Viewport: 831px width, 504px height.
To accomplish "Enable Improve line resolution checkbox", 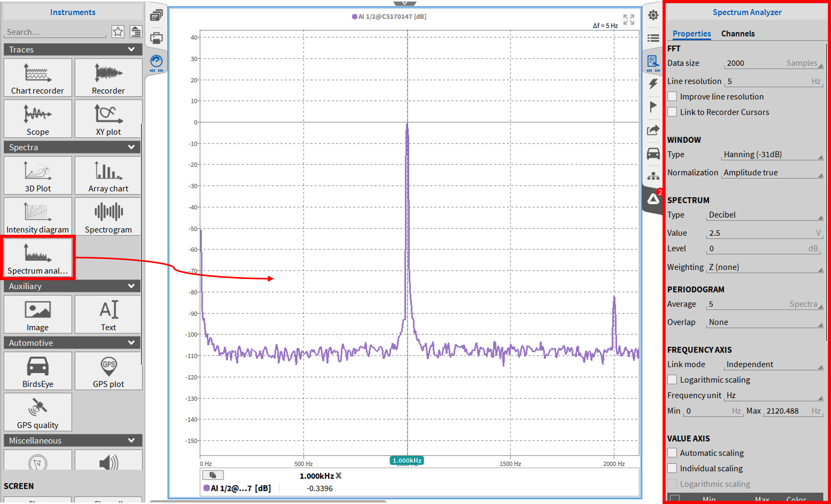I will (x=672, y=96).
